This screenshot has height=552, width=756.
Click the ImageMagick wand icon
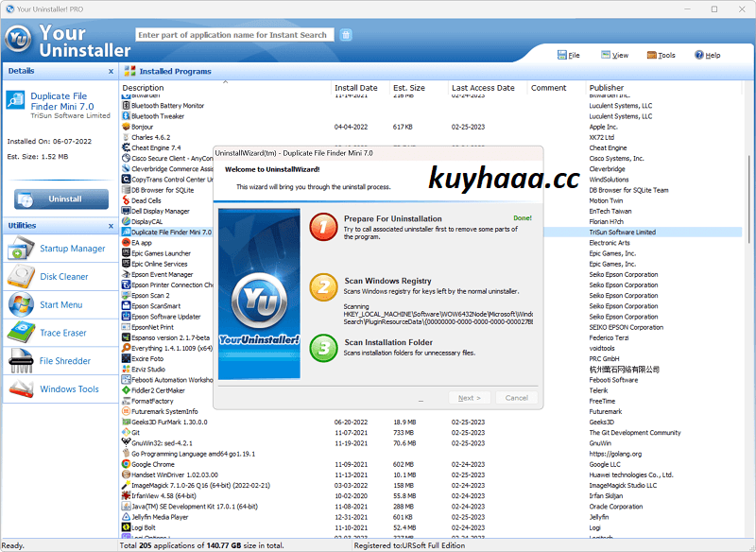pos(126,485)
